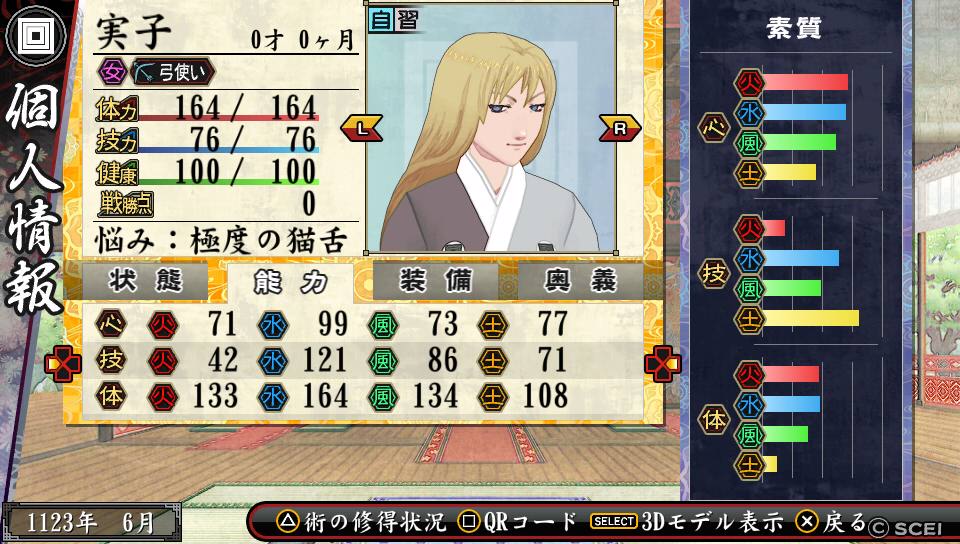Click the R next character arrow
960x544 pixels.
click(x=620, y=129)
